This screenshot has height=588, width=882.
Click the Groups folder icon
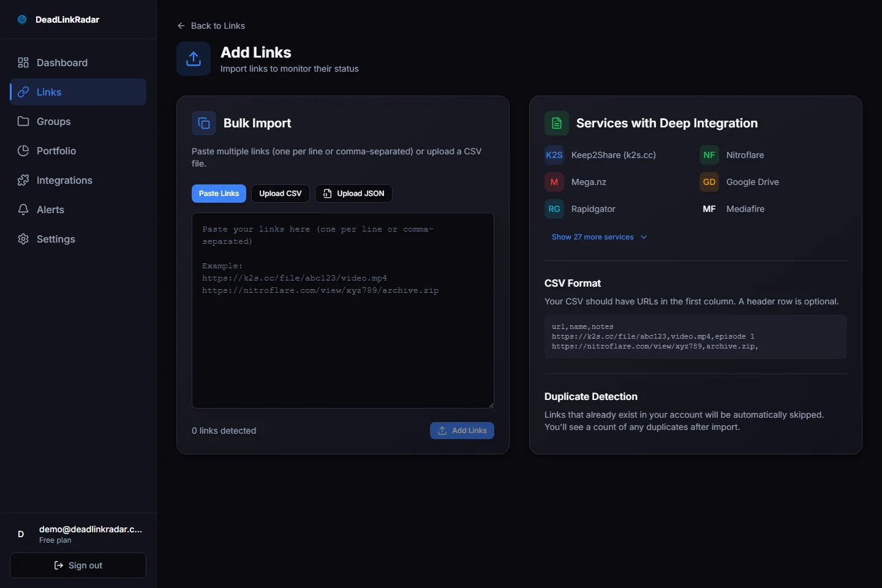[x=23, y=121]
